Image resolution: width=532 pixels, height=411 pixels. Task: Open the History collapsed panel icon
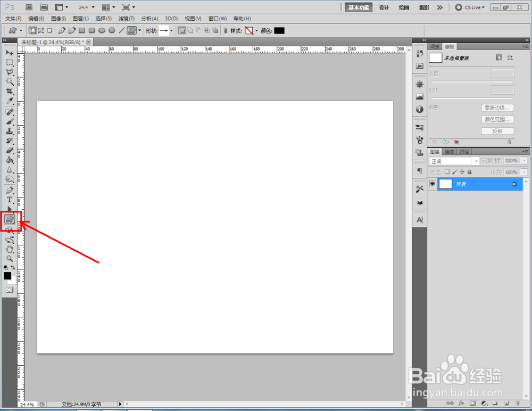click(420, 54)
